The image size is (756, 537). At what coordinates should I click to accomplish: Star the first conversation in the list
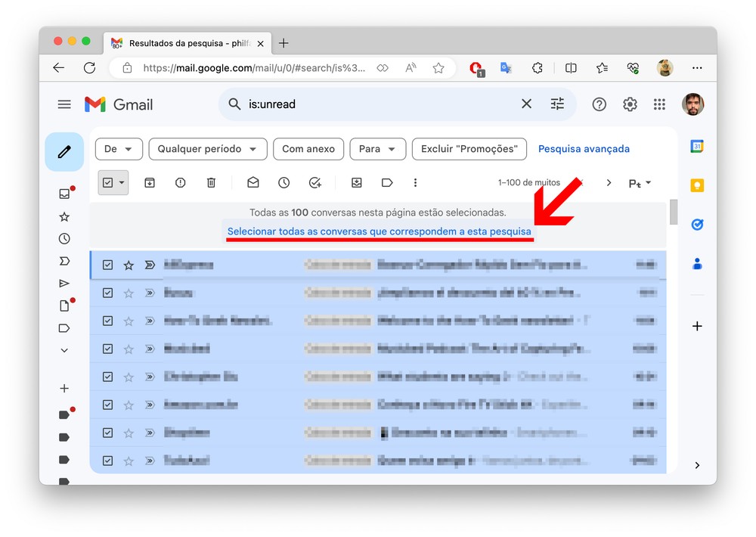[129, 265]
